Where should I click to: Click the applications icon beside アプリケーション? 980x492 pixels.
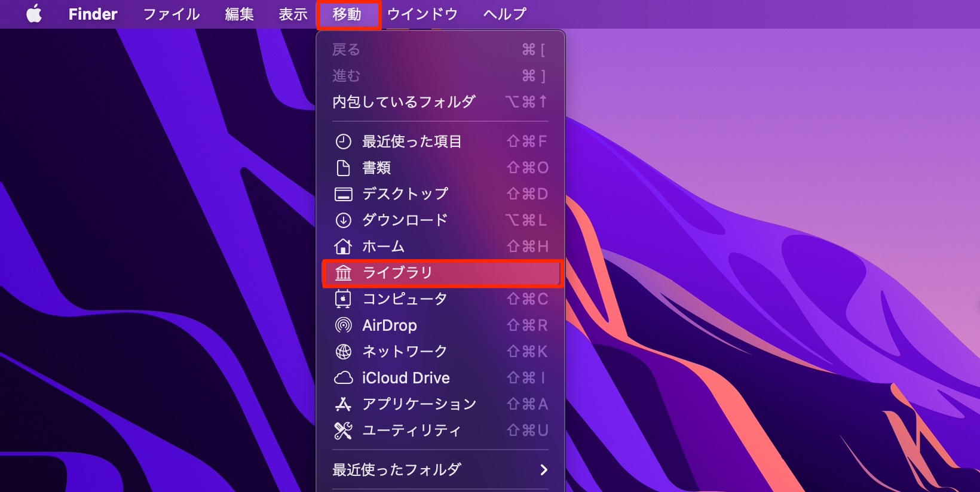343,404
